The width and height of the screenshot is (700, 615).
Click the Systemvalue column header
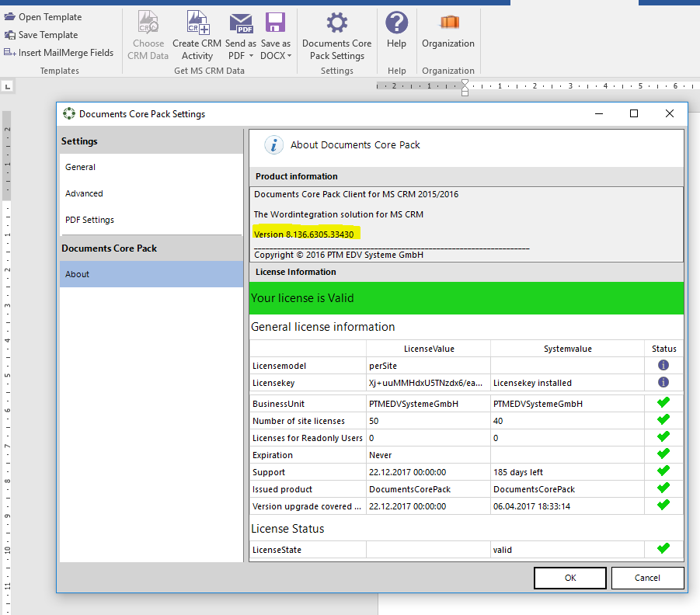[567, 349]
